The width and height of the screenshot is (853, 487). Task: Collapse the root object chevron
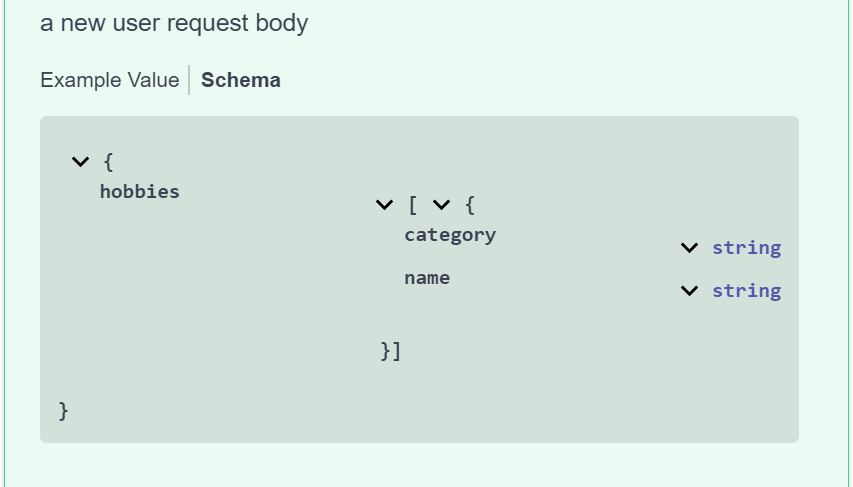click(81, 162)
